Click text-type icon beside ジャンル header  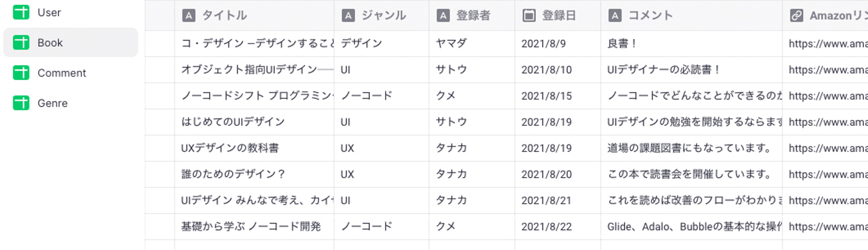point(348,16)
